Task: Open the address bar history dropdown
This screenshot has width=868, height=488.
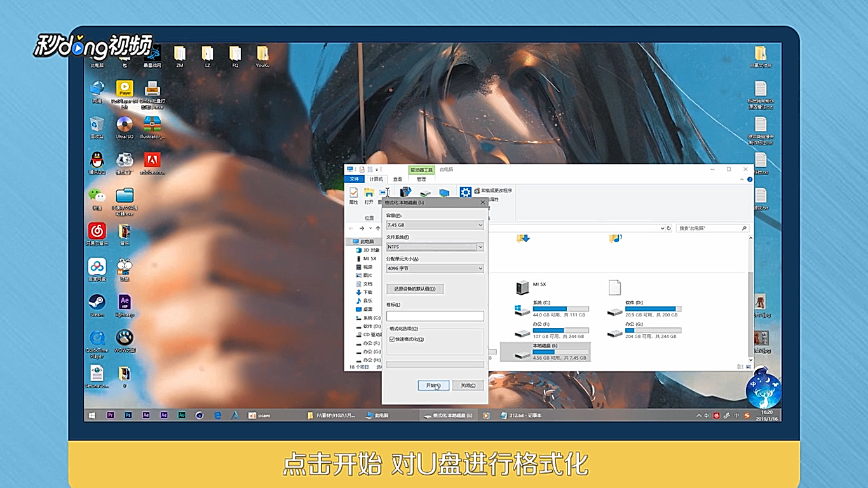Action: pyautogui.click(x=661, y=227)
